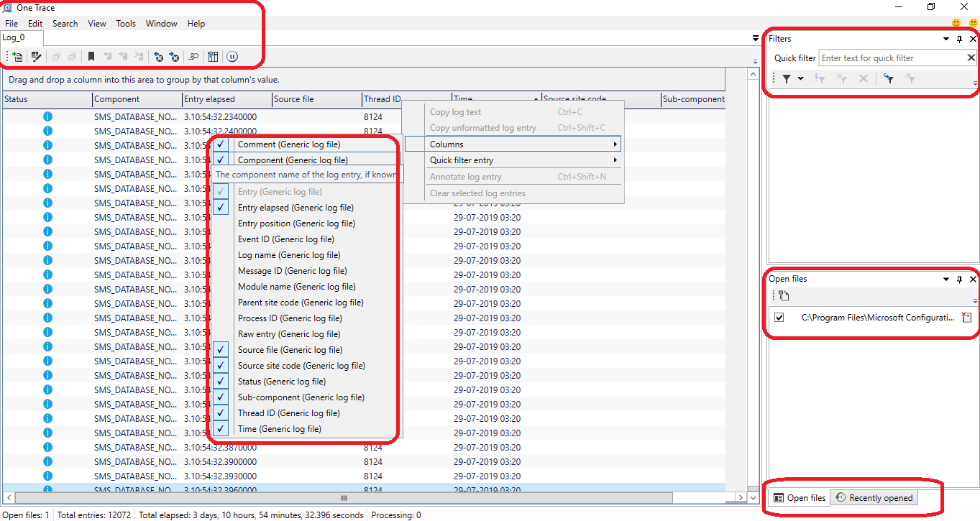Click the icon right of the open file path
The image size is (980, 521).
(967, 318)
